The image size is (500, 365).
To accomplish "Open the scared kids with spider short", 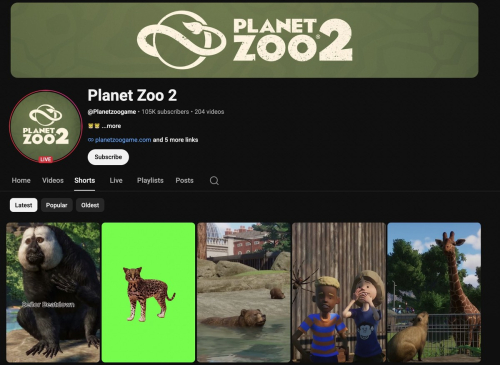I will [339, 292].
